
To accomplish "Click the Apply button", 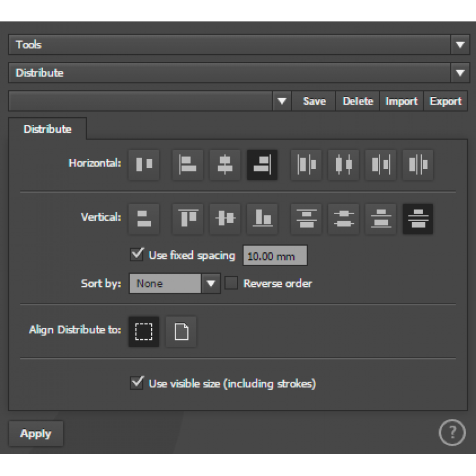I will [x=36, y=433].
